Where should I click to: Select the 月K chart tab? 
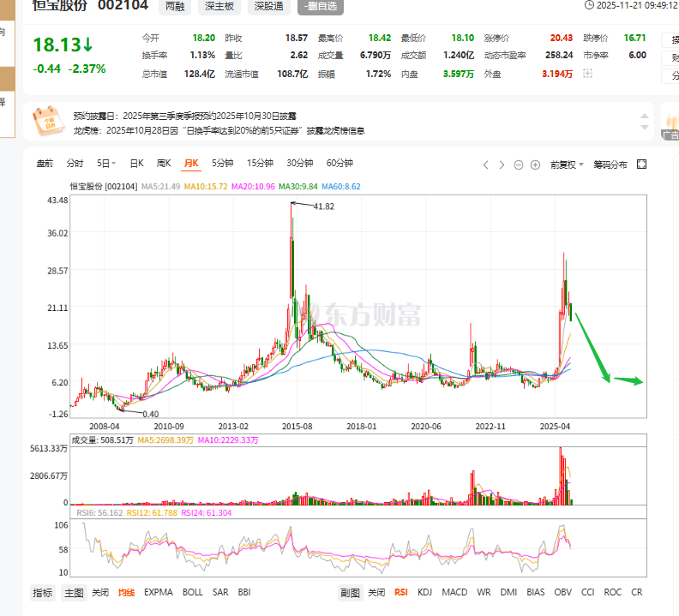191,163
